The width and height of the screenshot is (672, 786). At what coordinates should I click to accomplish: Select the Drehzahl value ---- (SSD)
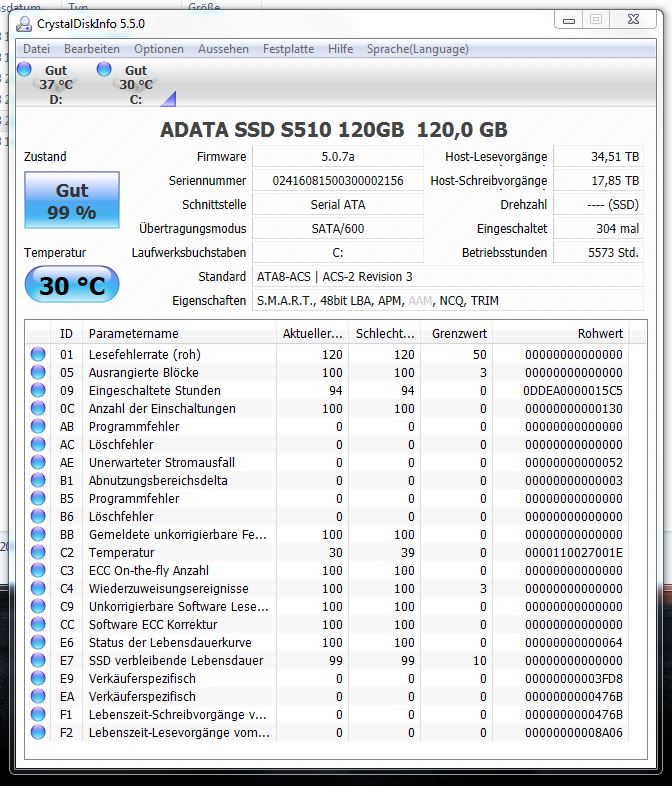(x=598, y=205)
